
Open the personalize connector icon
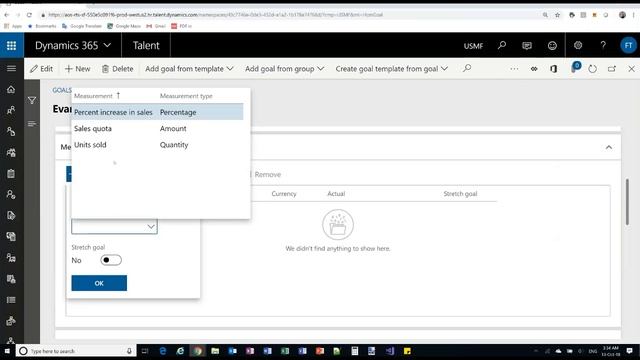pyautogui.click(x=534, y=69)
